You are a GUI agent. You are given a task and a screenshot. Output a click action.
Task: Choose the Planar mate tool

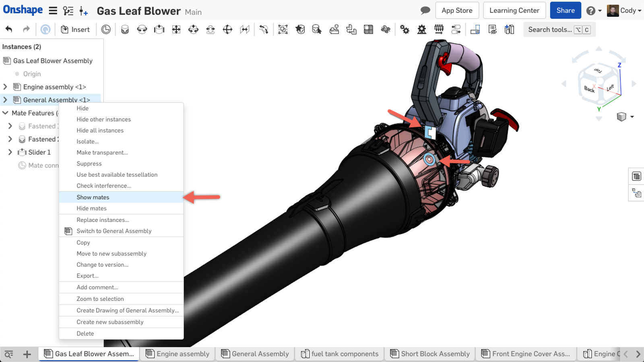point(176,29)
